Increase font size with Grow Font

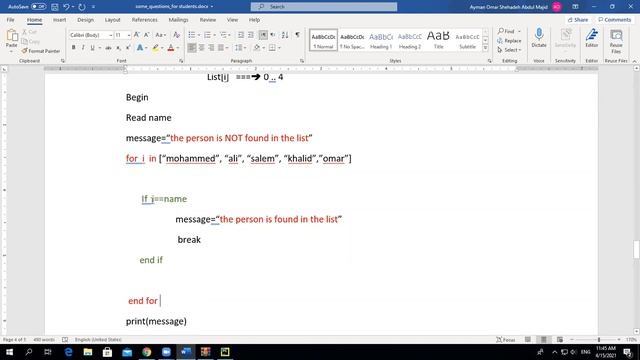click(137, 35)
